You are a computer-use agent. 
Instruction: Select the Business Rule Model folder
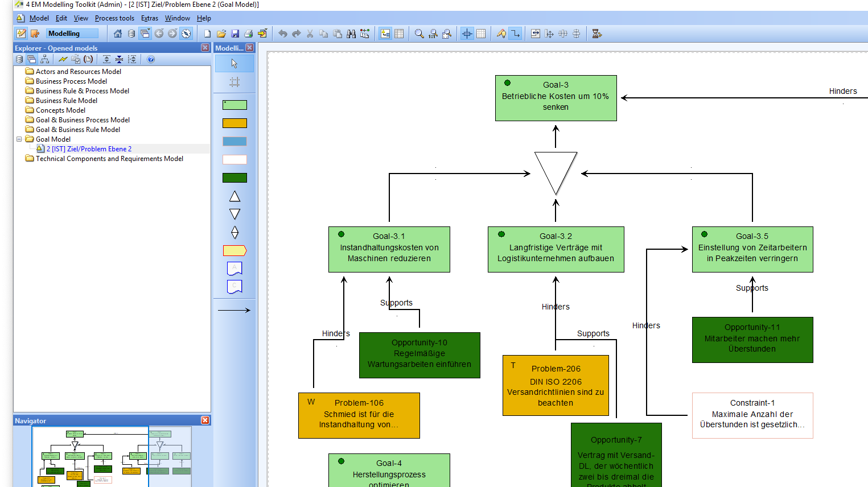pyautogui.click(x=66, y=101)
